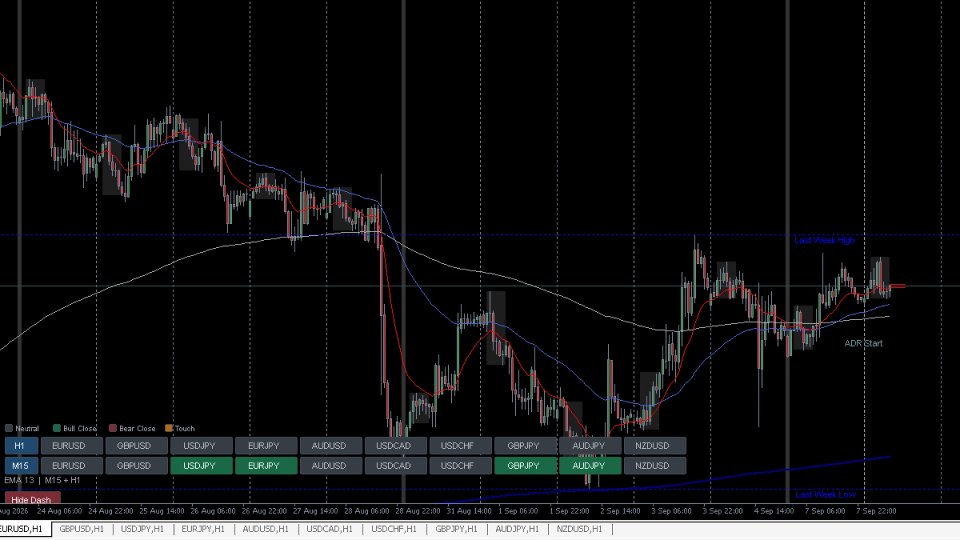
Task: Open green USDJPY in the M15 row
Action: click(x=201, y=466)
